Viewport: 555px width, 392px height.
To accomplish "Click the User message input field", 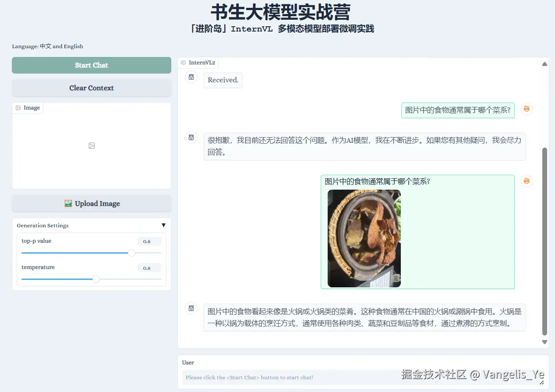I will (x=363, y=377).
